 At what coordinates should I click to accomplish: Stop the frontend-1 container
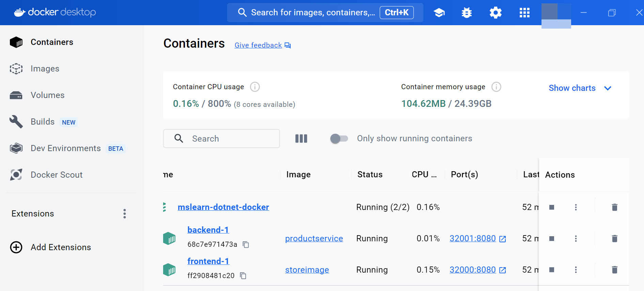click(552, 270)
